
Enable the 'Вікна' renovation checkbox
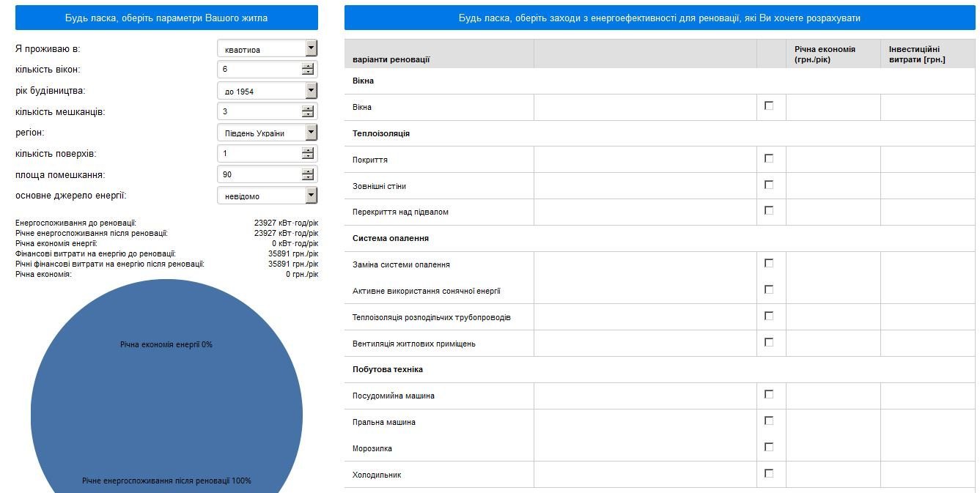click(769, 105)
